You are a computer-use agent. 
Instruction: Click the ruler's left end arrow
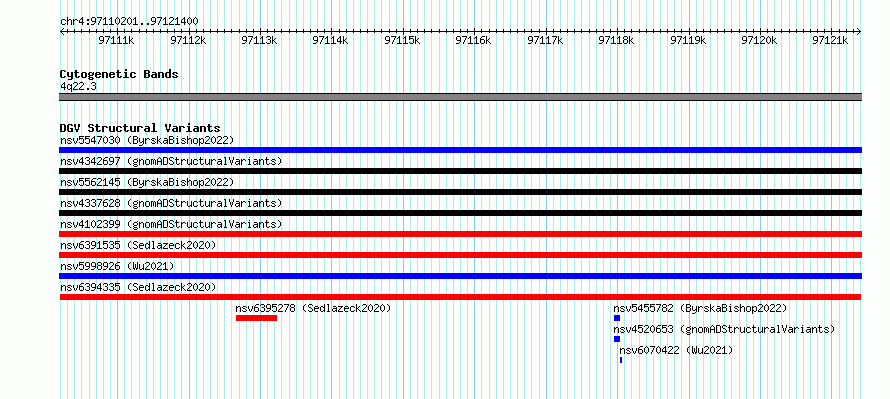(x=62, y=32)
